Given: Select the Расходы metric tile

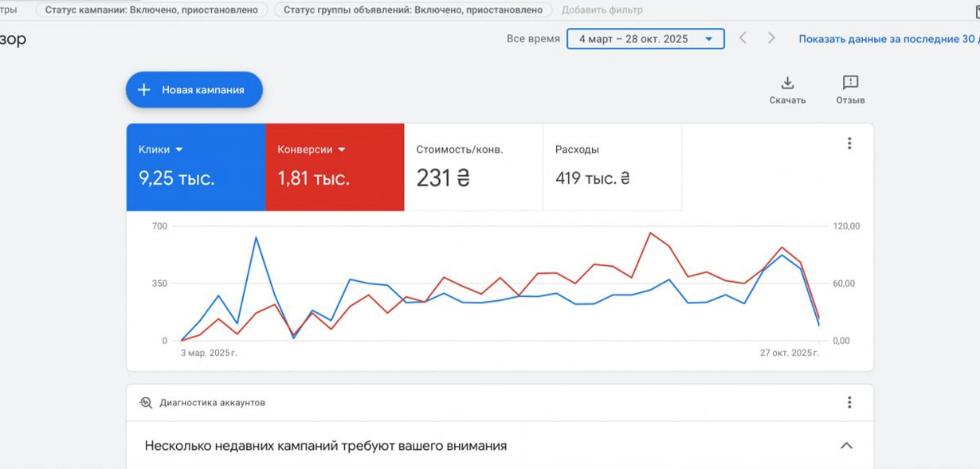Looking at the screenshot, I should point(612,167).
